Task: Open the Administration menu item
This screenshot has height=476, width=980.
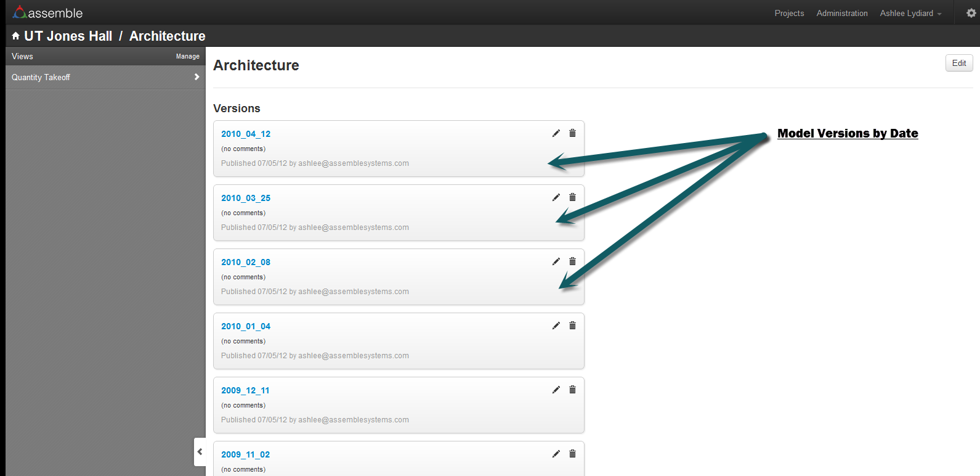Action: (x=842, y=13)
